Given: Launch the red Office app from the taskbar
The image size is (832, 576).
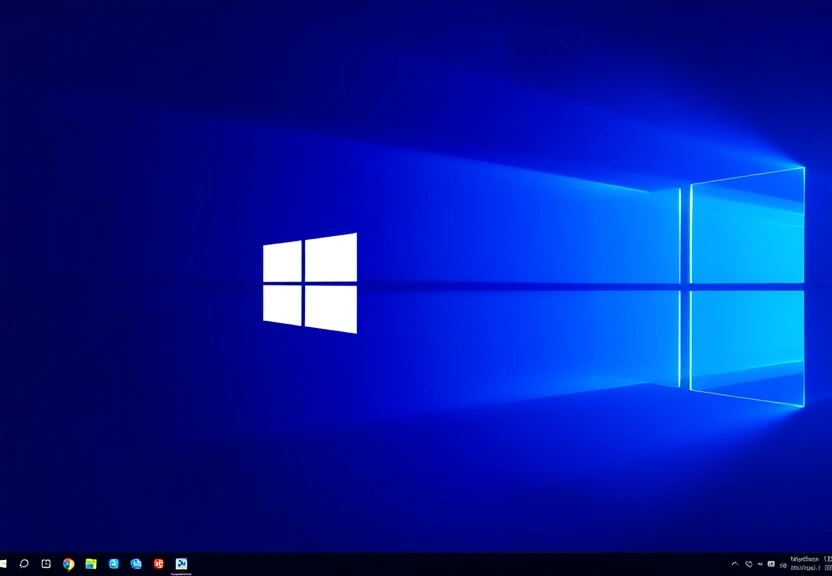Looking at the screenshot, I should coord(160,563).
